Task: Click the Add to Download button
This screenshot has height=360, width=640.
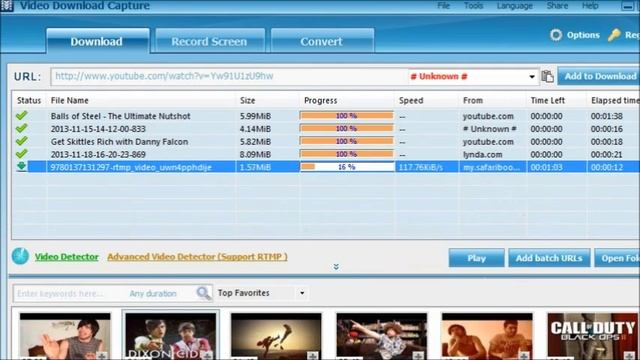Action: [x=599, y=76]
